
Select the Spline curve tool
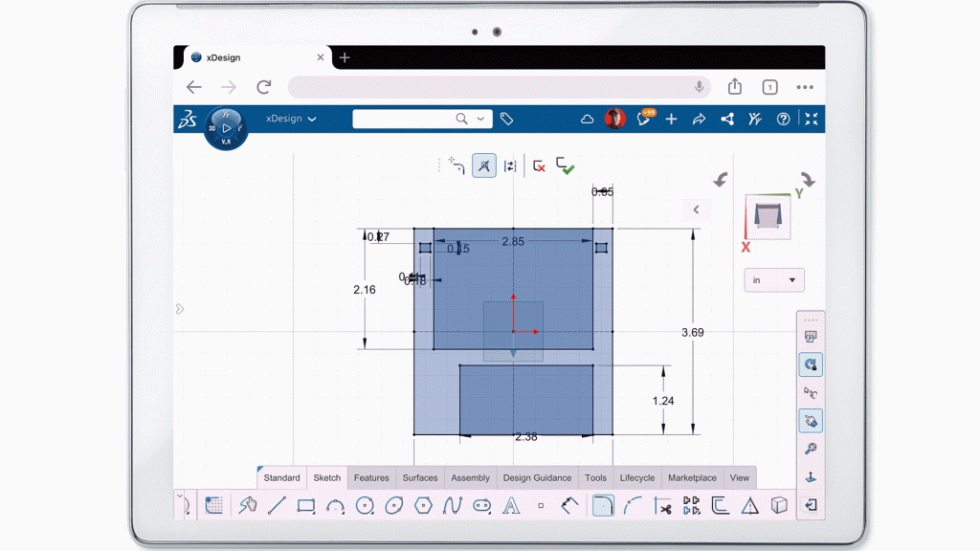click(x=453, y=505)
